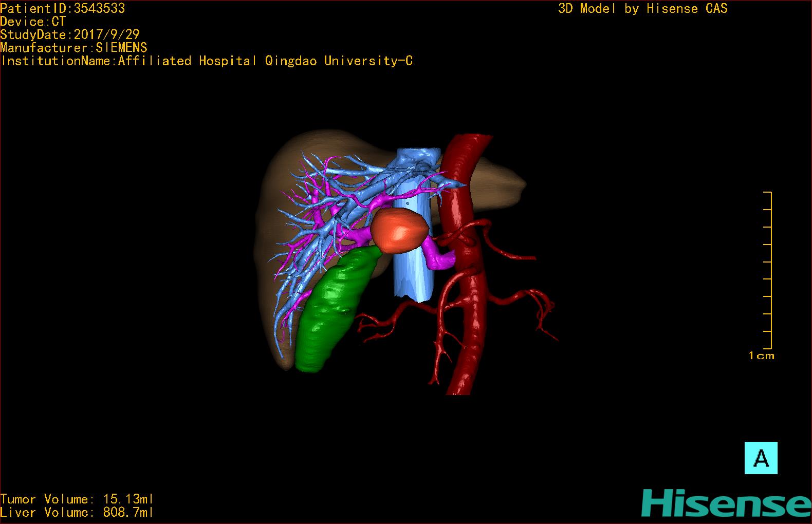The width and height of the screenshot is (812, 524).
Task: Click the "PatientID:3543533" text
Action: pos(63,8)
